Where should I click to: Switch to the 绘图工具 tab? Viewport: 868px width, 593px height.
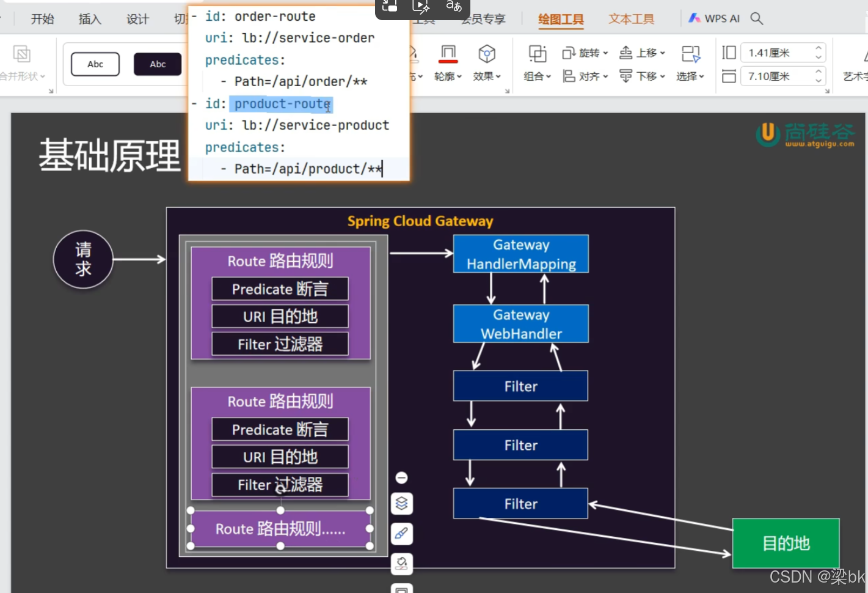pyautogui.click(x=561, y=20)
